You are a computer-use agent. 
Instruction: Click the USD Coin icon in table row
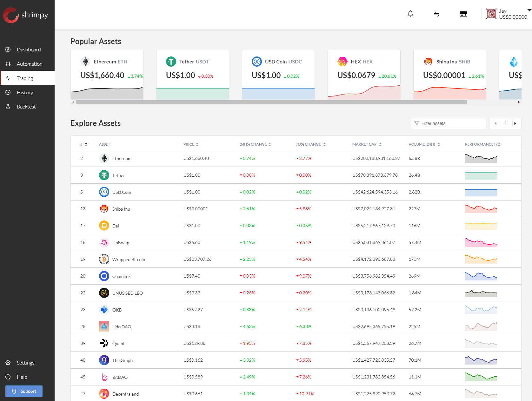(x=104, y=192)
